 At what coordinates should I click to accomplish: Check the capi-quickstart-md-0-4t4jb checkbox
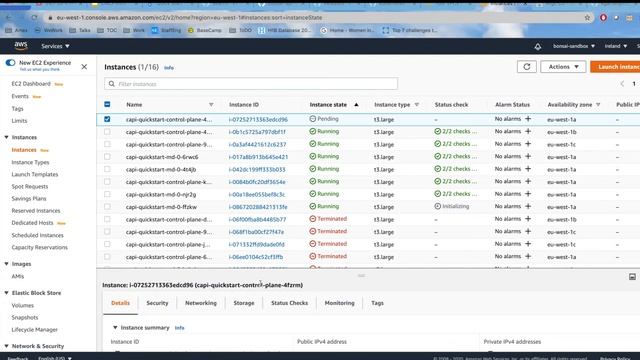[107, 169]
